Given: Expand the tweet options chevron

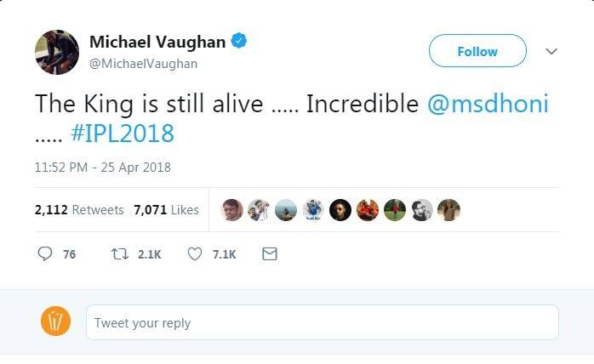Looking at the screenshot, I should [551, 51].
